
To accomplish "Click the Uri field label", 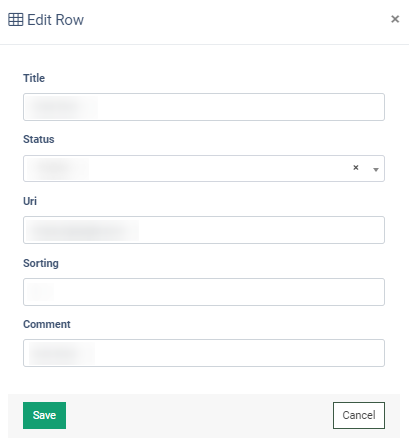I will click(30, 201).
